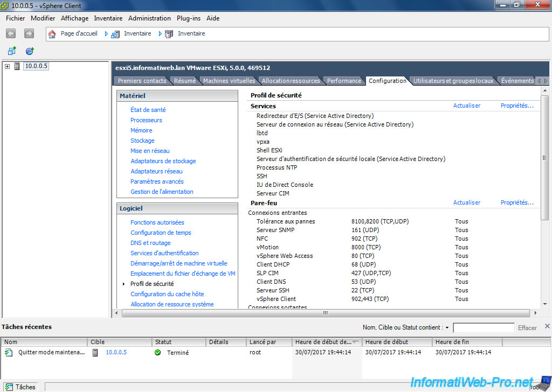552x392 pixels.
Task: Open Configuration du cache hôte
Action: click(x=167, y=294)
